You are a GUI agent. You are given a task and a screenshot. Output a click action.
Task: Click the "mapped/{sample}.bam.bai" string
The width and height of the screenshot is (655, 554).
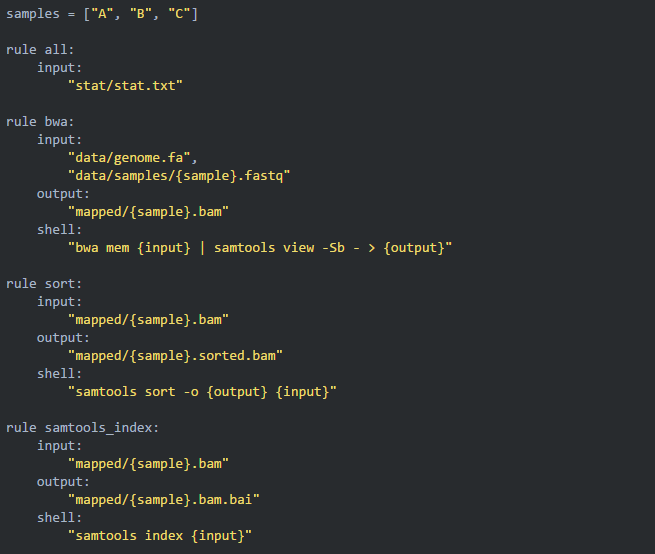click(164, 499)
